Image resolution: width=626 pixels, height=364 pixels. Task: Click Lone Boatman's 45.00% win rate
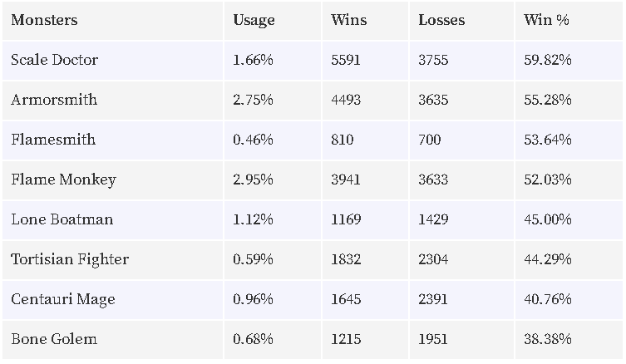click(547, 219)
